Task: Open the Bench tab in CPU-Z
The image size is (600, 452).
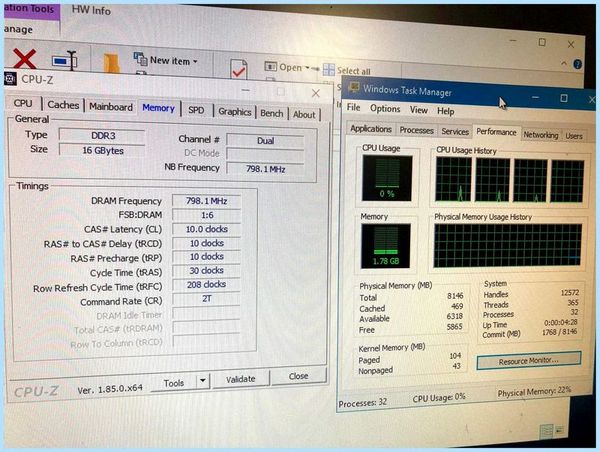Action: click(272, 114)
